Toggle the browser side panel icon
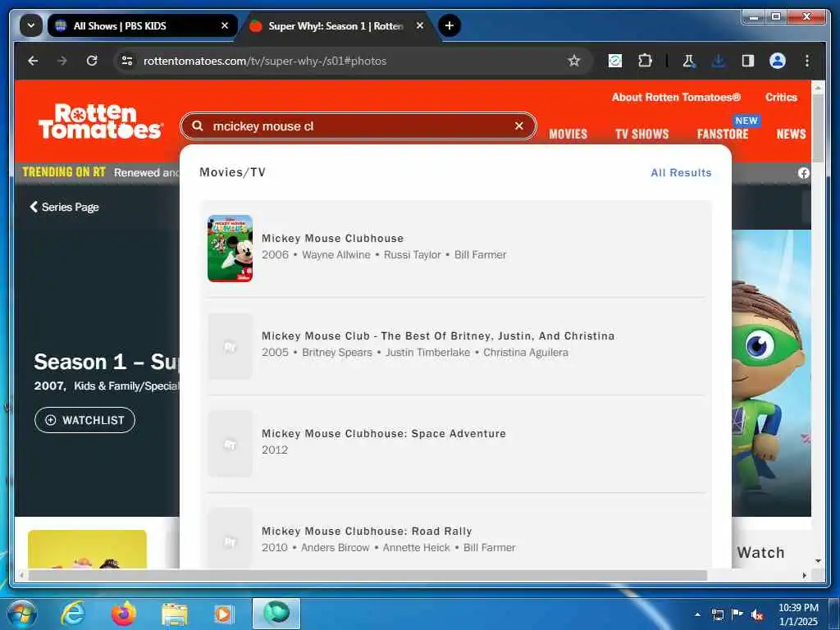 tap(748, 61)
